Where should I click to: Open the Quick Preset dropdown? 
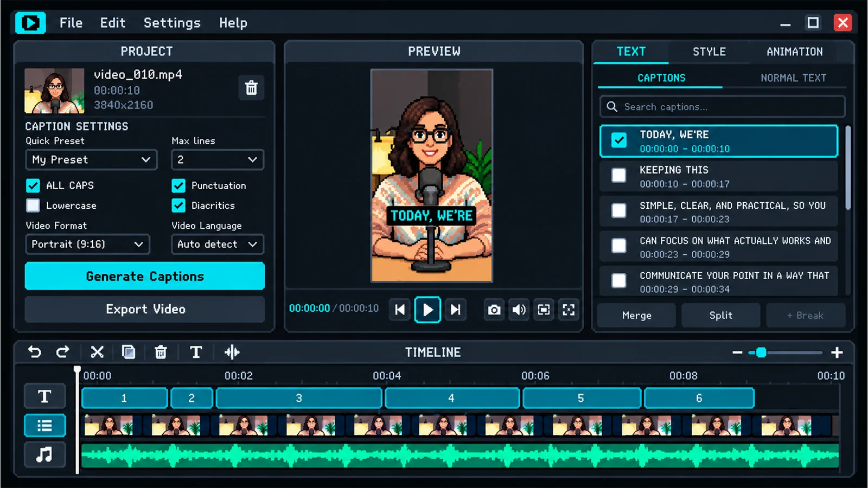pyautogui.click(x=91, y=159)
